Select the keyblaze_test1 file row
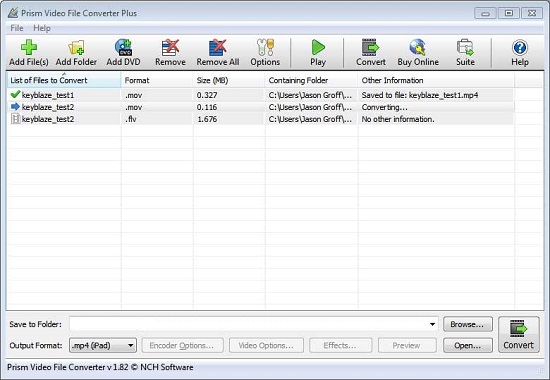 [260, 95]
